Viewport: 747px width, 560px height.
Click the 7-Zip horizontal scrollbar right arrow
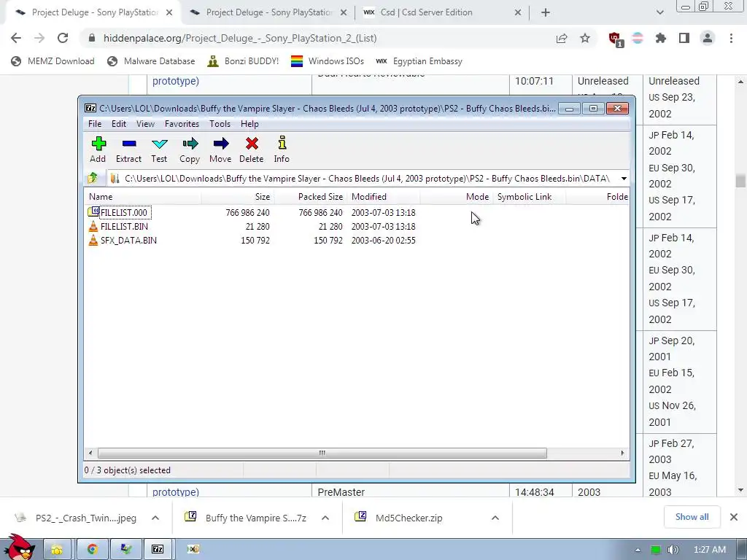coord(622,453)
